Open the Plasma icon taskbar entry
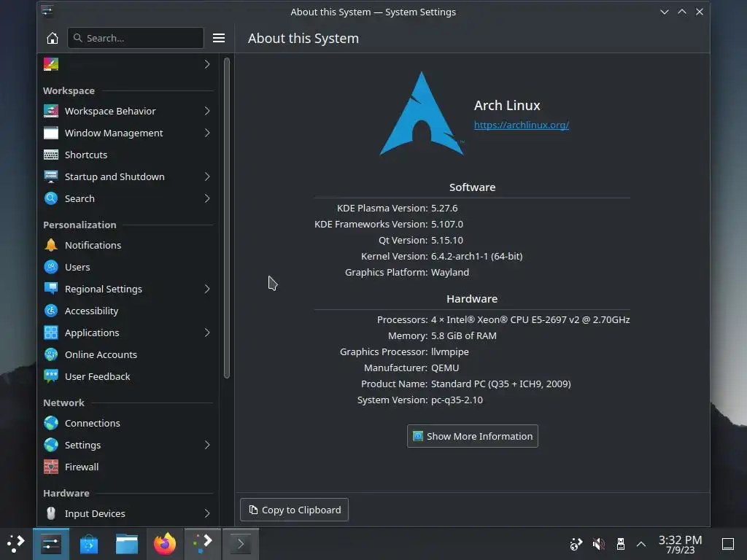This screenshot has width=747, height=560. click(x=203, y=544)
